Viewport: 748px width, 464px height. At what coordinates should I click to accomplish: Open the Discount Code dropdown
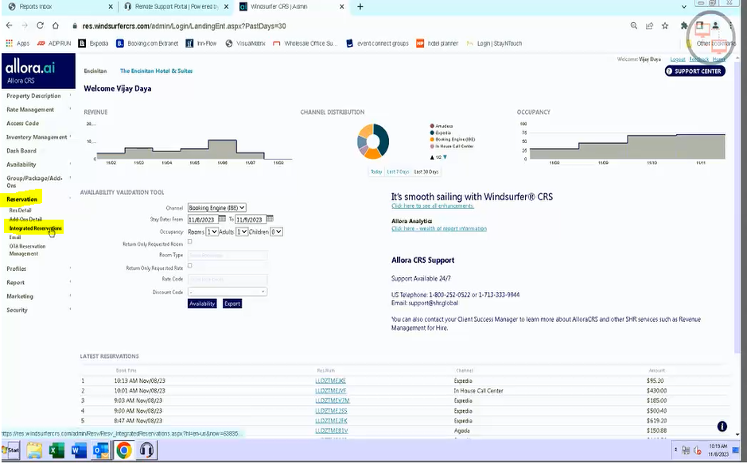(228, 292)
